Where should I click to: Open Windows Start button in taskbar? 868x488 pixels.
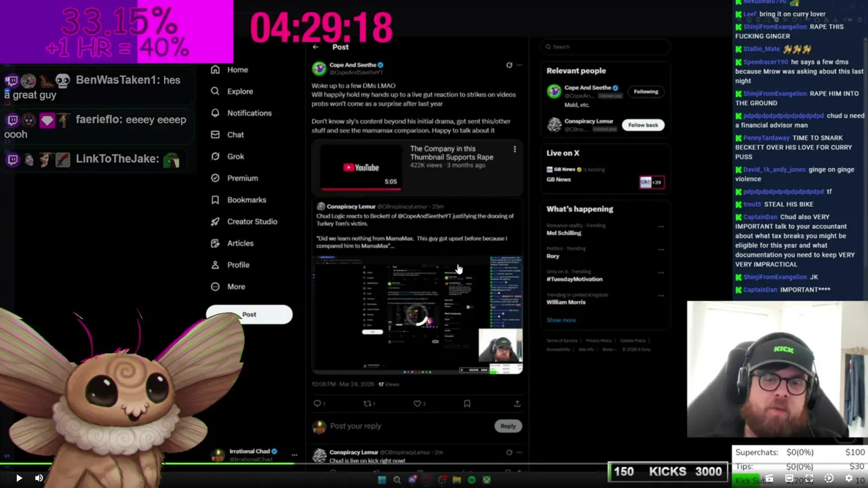click(382, 480)
